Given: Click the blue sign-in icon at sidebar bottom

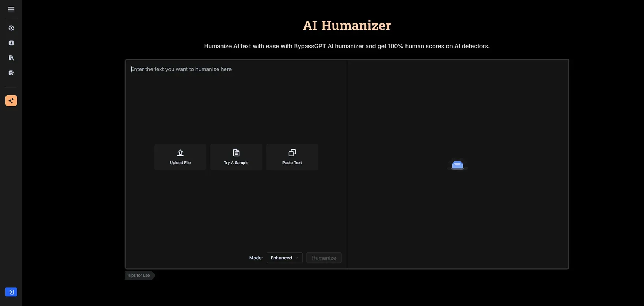Looking at the screenshot, I should point(11,292).
